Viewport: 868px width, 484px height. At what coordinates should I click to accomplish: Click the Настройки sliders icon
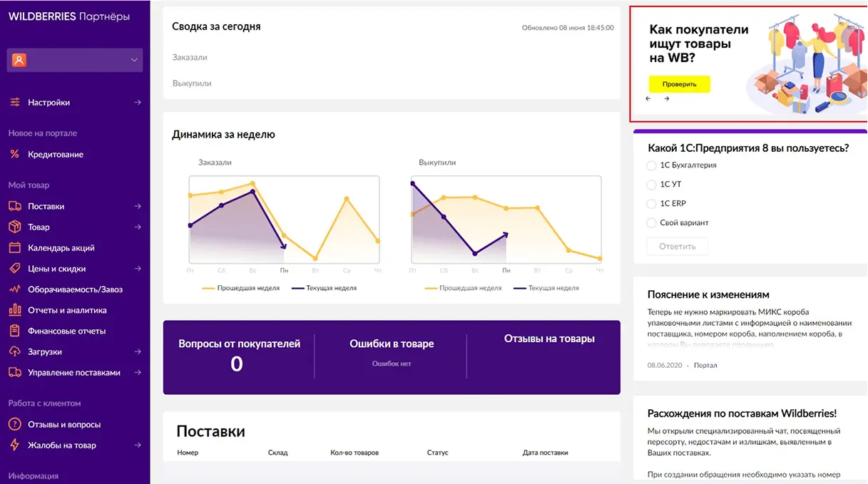15,103
